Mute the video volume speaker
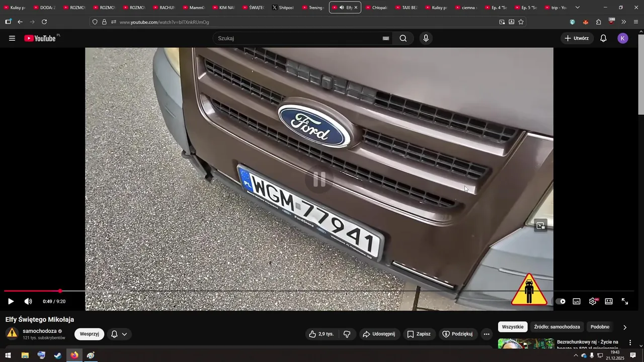 coord(28,301)
